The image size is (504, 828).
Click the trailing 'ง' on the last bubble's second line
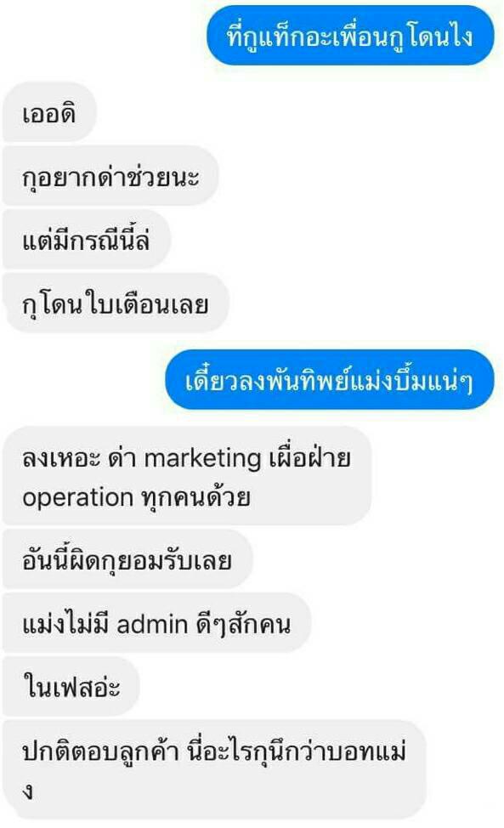28,791
